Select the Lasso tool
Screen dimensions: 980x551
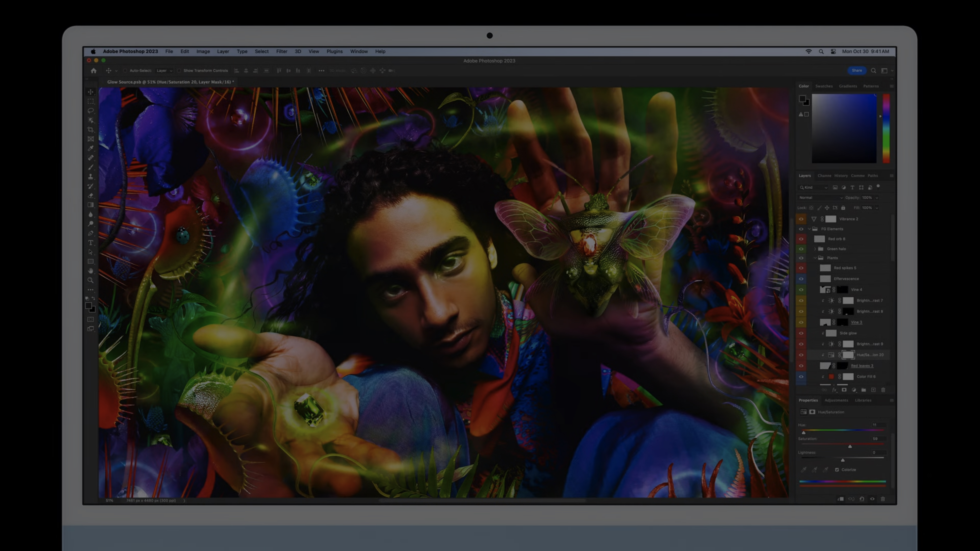(x=91, y=111)
